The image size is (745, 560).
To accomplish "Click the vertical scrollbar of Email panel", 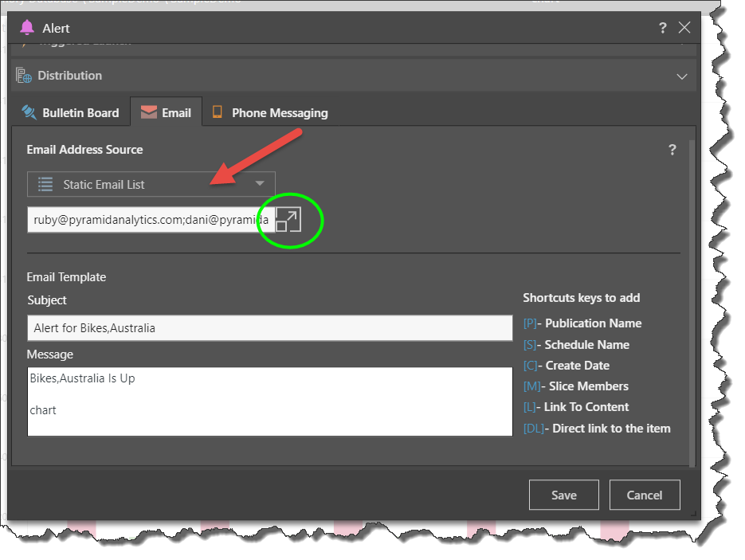I will coord(692,303).
